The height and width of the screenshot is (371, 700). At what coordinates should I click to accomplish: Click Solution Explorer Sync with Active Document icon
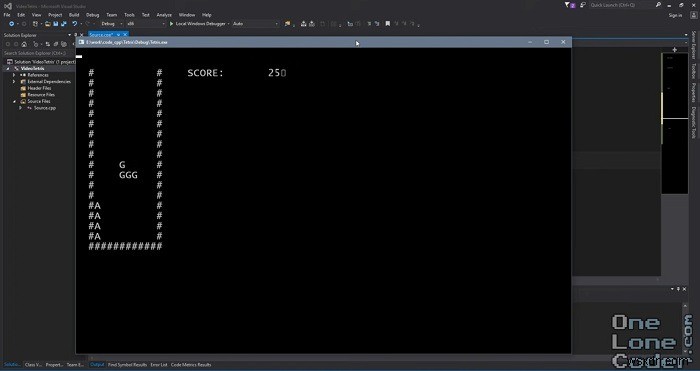[49, 44]
